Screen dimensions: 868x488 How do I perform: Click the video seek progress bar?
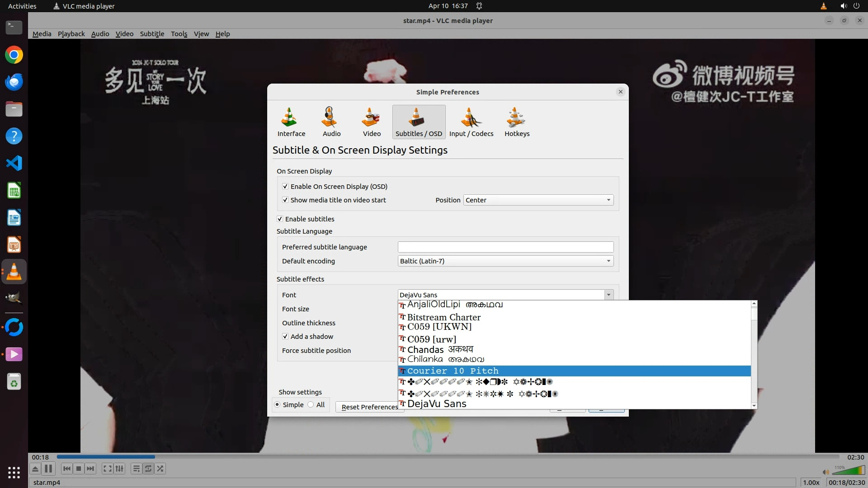point(448,457)
